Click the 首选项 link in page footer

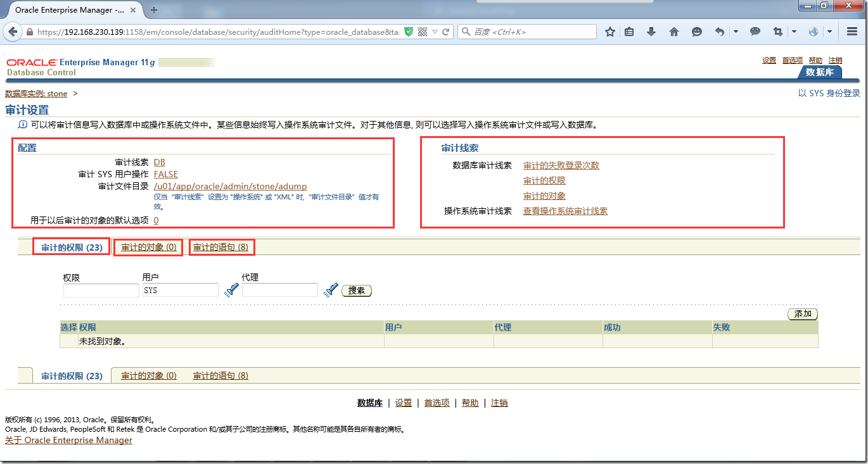tap(437, 403)
